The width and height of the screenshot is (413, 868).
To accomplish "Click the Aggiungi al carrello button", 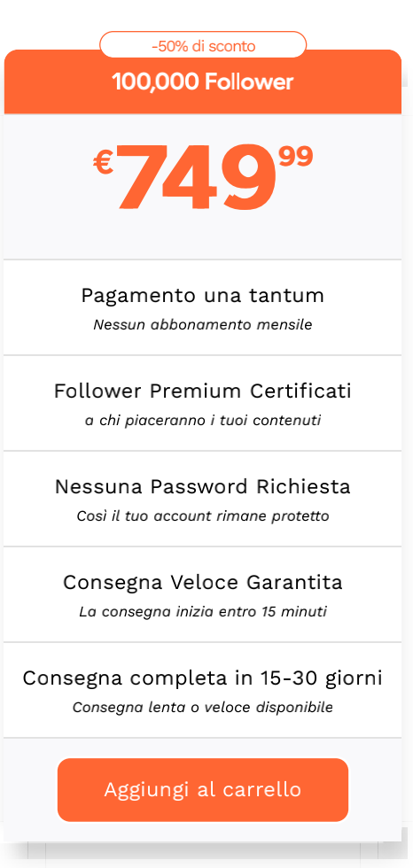I will [x=203, y=789].
